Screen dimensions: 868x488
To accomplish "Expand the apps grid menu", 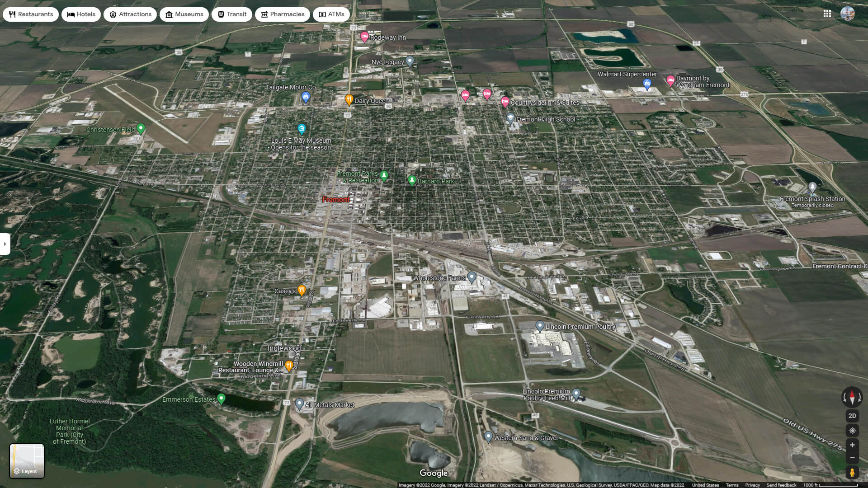I will pyautogui.click(x=827, y=14).
